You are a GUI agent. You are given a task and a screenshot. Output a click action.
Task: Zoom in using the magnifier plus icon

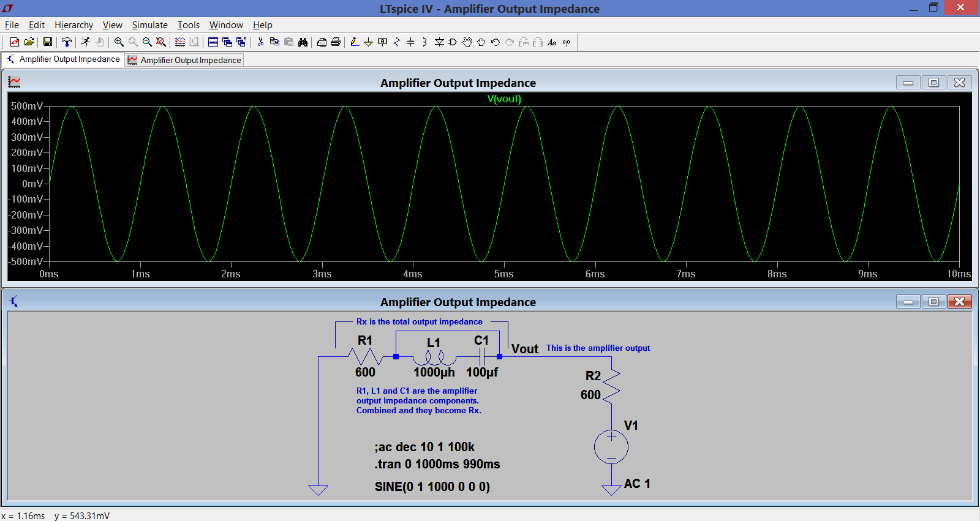point(119,42)
